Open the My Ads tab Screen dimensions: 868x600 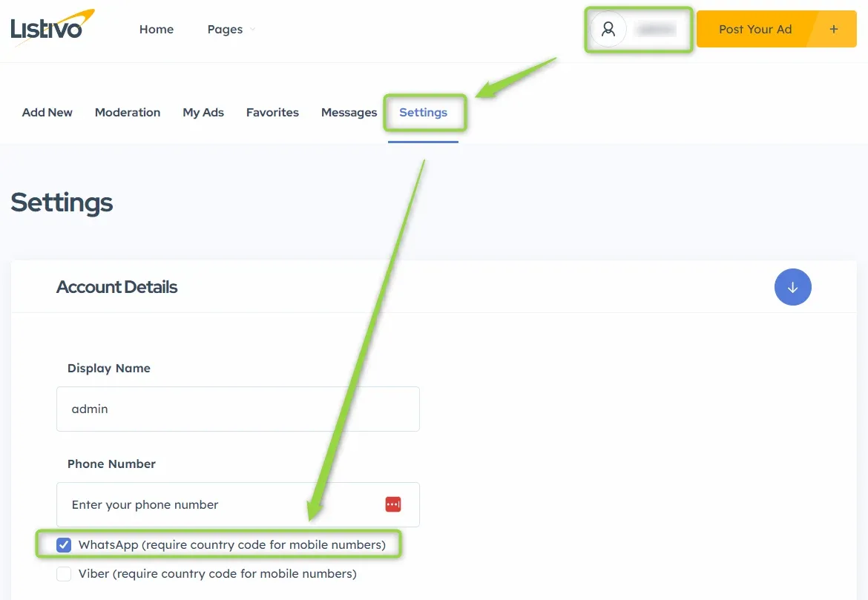[203, 113]
